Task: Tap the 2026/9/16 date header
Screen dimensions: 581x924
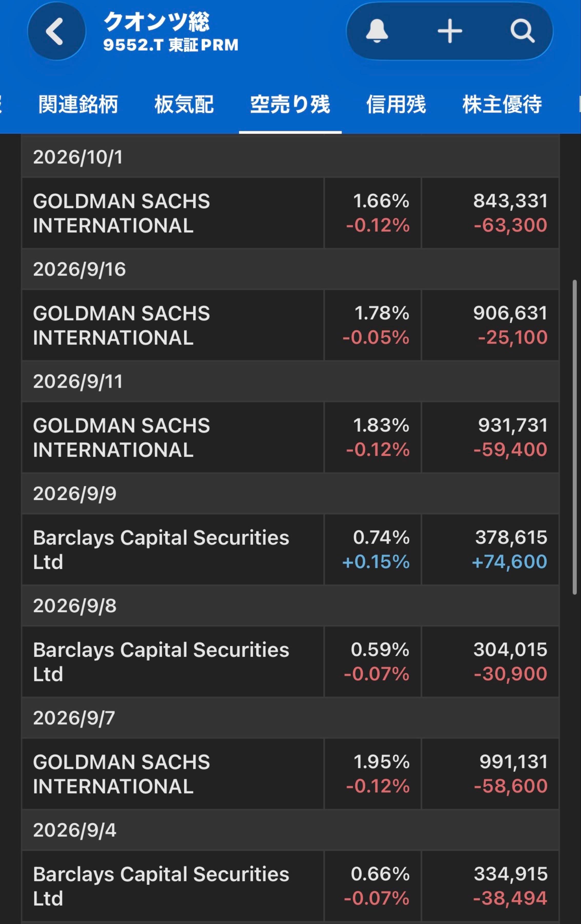Action: tap(290, 269)
